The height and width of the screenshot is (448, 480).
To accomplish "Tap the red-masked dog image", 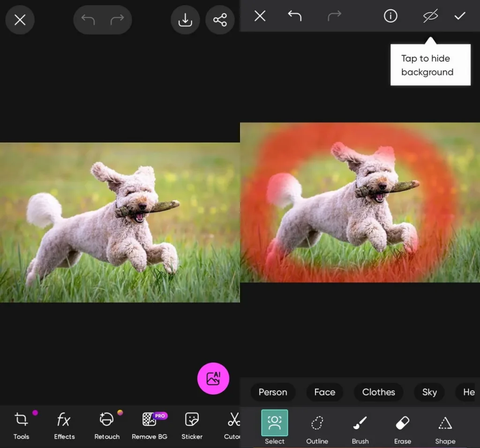I will click(x=360, y=202).
